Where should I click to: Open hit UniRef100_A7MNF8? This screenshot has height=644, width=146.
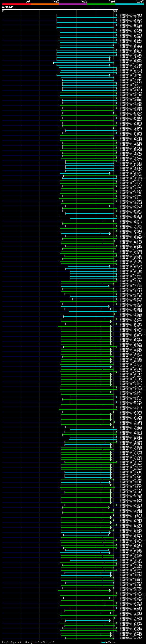tap(131, 613)
